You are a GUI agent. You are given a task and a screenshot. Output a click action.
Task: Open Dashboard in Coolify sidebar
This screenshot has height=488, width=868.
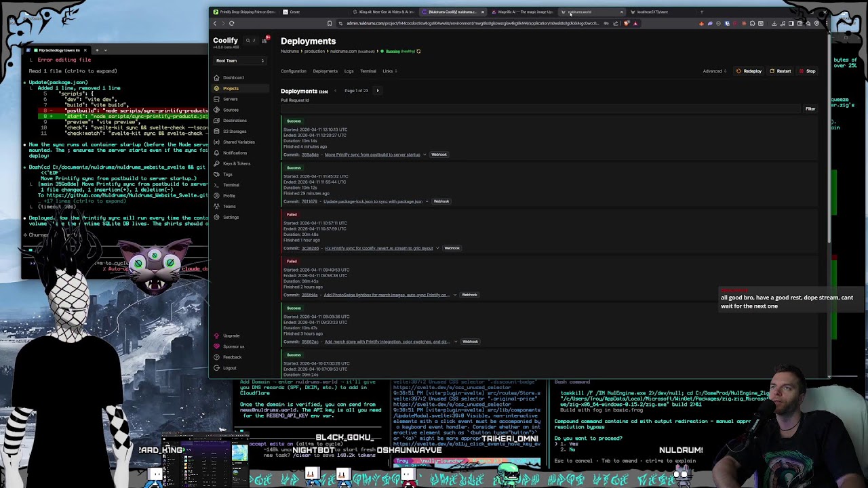(233, 77)
